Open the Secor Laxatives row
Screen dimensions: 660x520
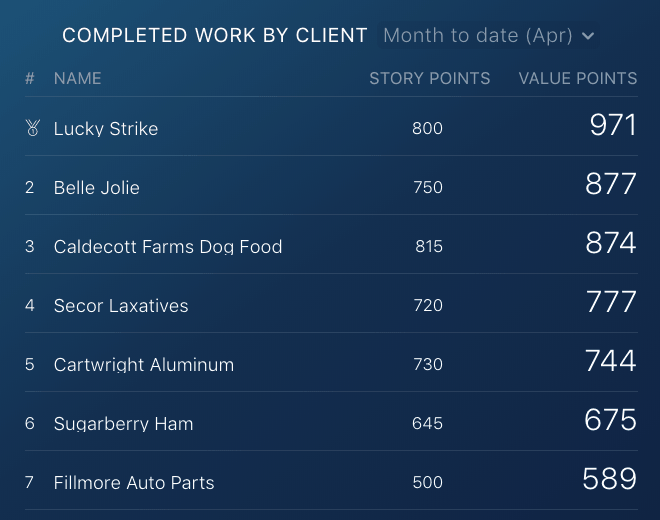tap(121, 305)
